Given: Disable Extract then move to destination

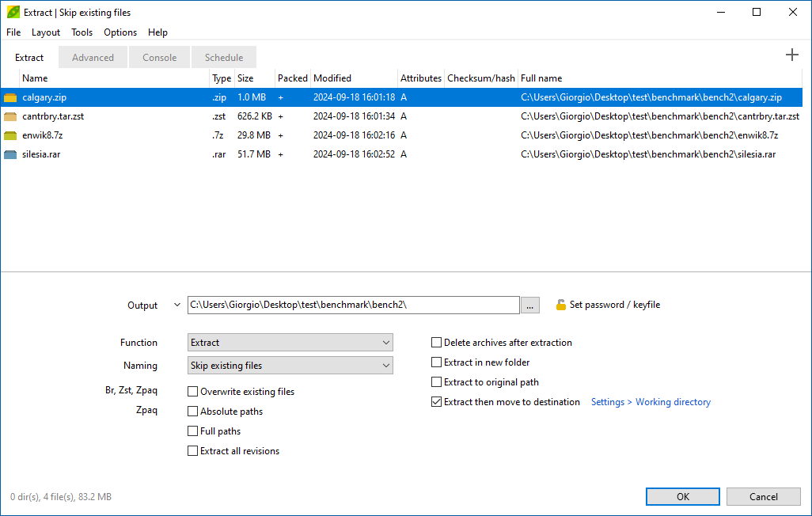Looking at the screenshot, I should point(436,401).
